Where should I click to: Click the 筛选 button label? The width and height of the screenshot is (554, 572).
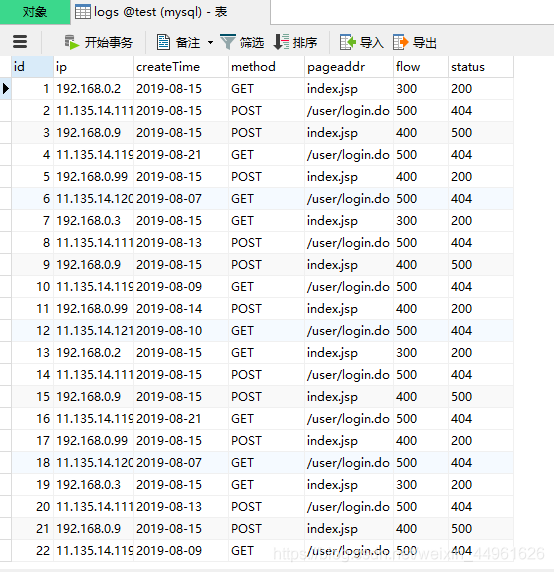point(252,43)
